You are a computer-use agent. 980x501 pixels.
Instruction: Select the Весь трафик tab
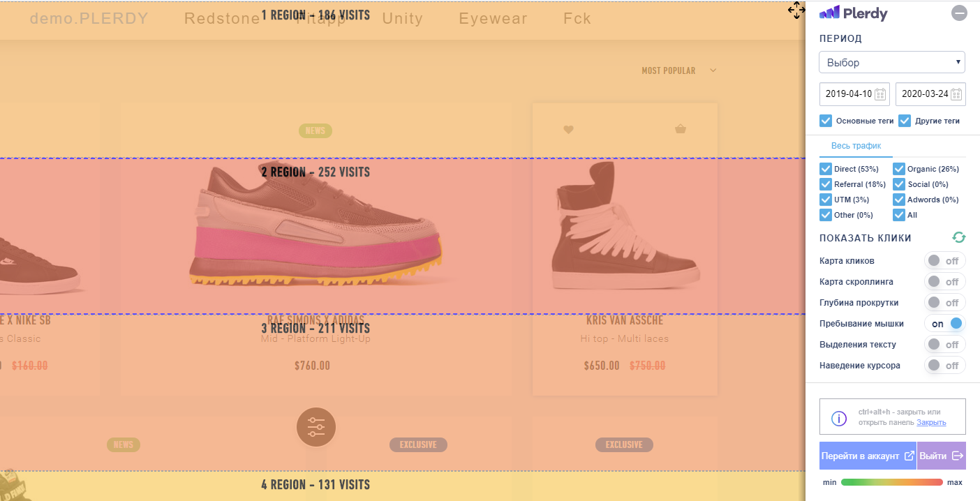[x=856, y=146]
